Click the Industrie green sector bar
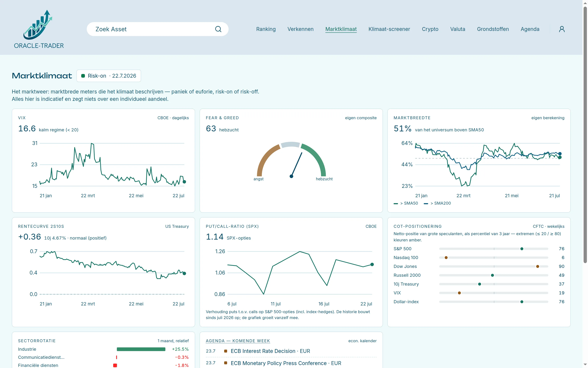Image resolution: width=588 pixels, height=368 pixels. click(141, 349)
